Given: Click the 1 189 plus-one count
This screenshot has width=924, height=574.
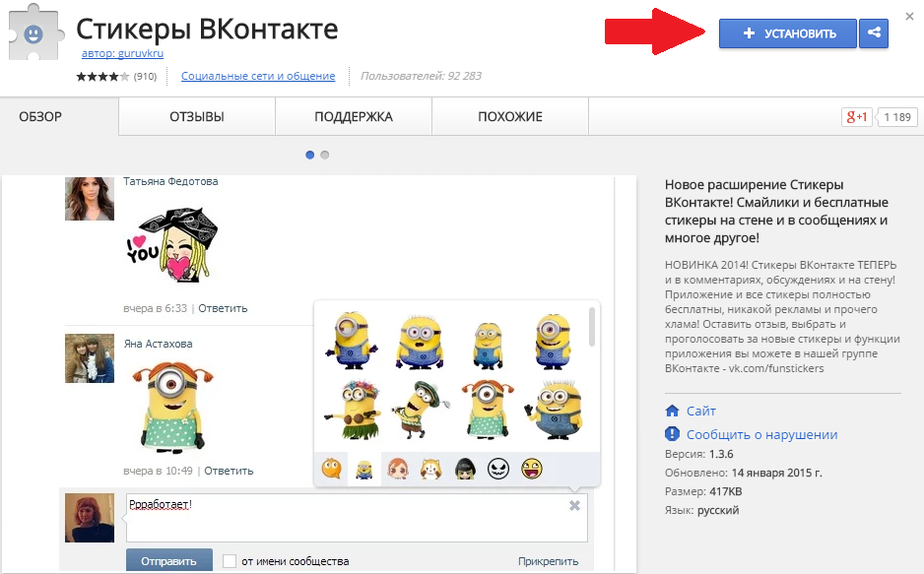Looking at the screenshot, I should tap(896, 116).
